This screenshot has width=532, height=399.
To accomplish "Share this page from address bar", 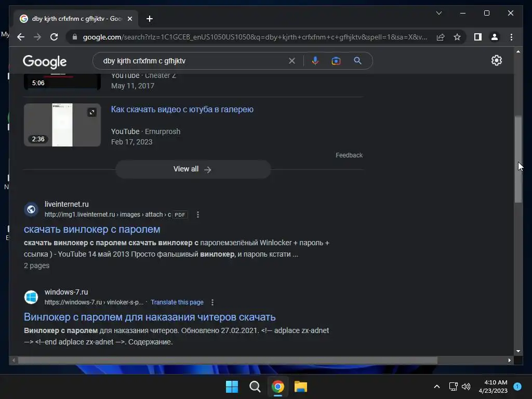I will pos(441,37).
